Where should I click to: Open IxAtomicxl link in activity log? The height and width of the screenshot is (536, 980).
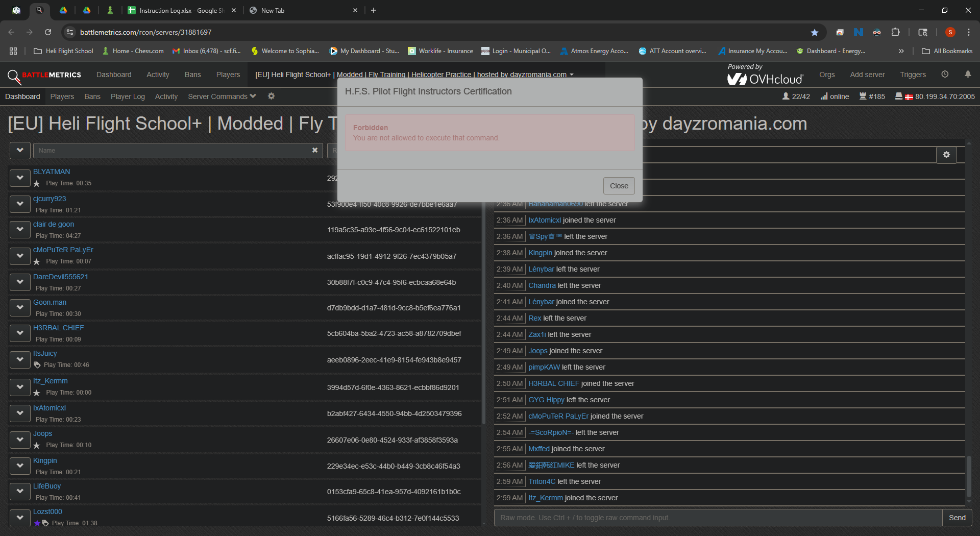click(544, 220)
